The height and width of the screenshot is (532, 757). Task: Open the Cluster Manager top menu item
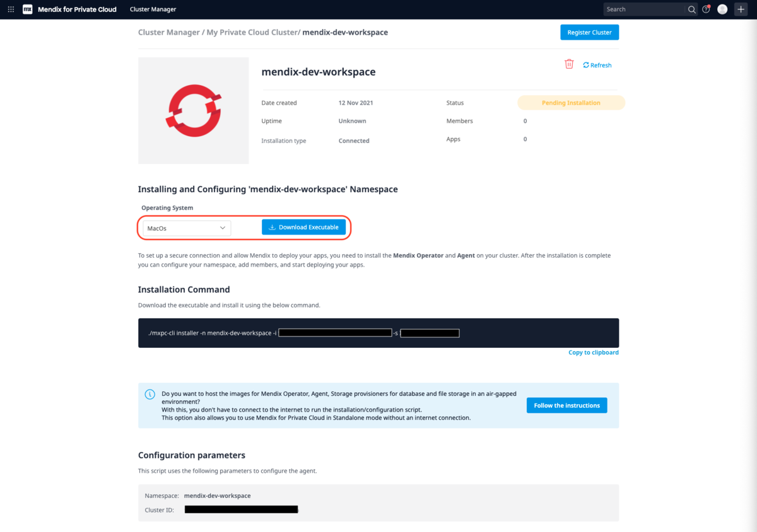[x=153, y=9]
